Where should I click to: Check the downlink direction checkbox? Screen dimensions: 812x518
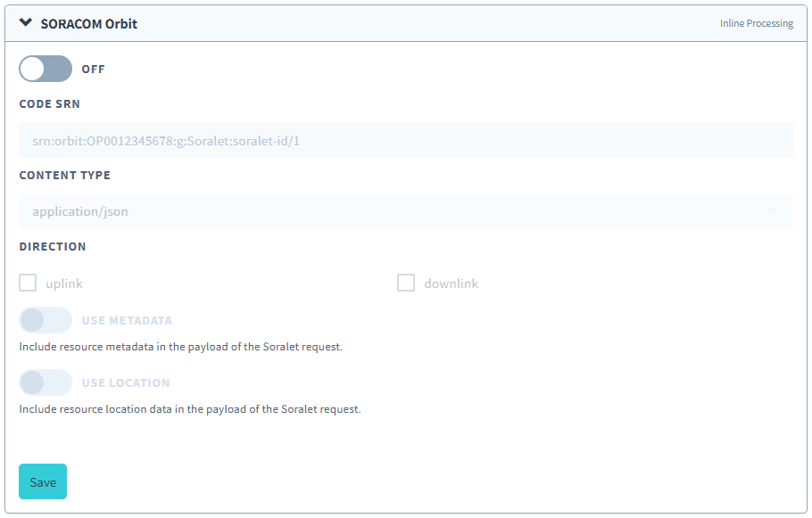tap(406, 284)
